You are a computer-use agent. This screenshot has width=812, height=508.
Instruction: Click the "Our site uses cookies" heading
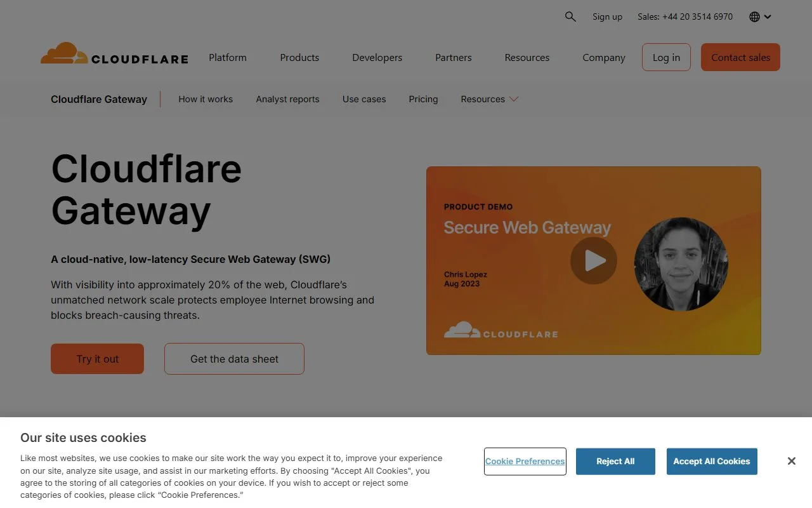(x=83, y=438)
